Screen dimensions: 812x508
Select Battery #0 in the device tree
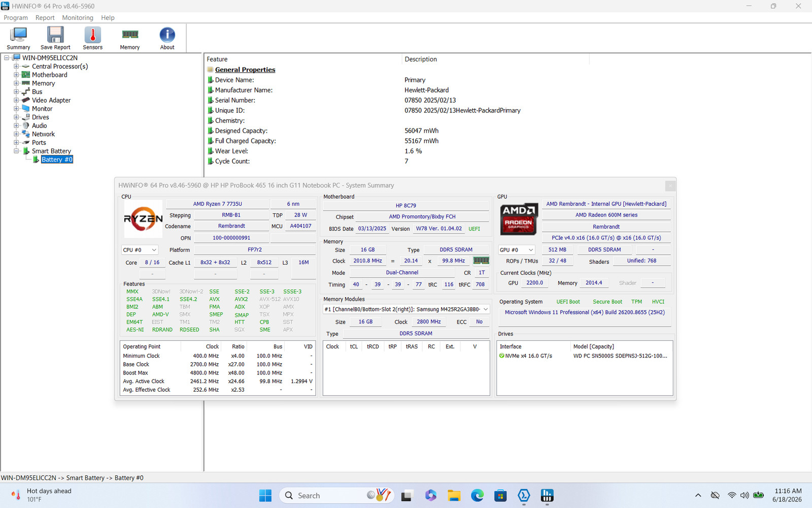(57, 160)
